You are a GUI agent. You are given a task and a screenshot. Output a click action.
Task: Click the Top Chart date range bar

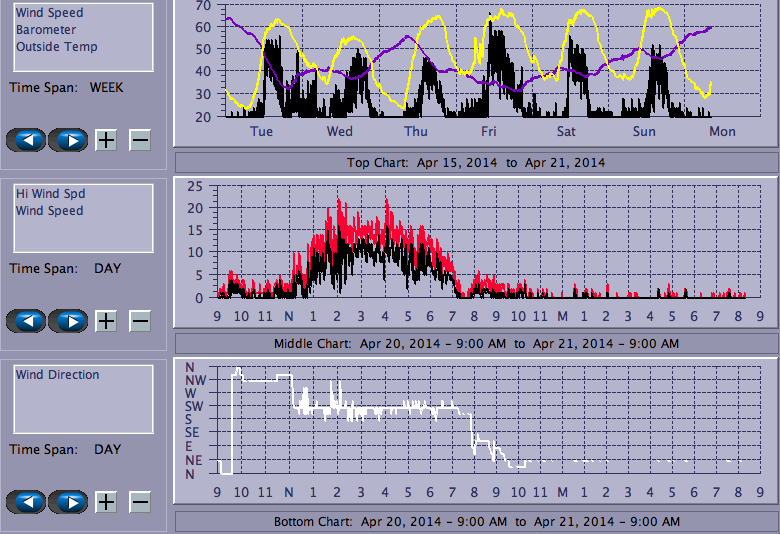[476, 162]
